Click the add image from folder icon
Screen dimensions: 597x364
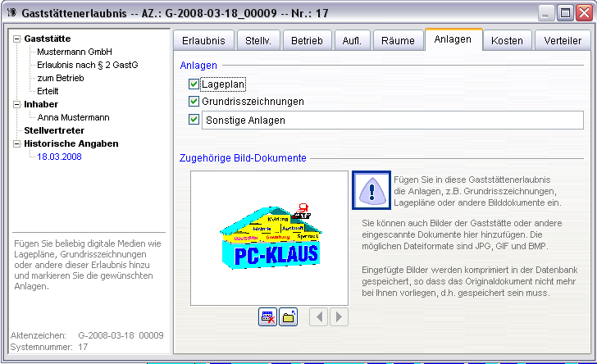(288, 317)
